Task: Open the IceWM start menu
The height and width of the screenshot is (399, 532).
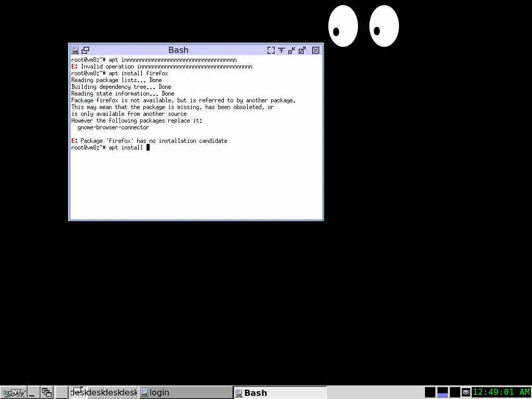Action: [14, 393]
